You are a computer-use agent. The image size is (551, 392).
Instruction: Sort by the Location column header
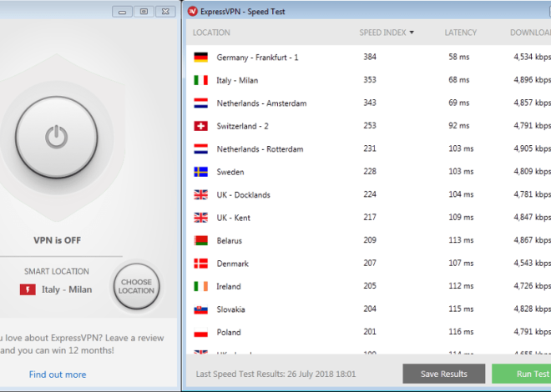click(211, 33)
